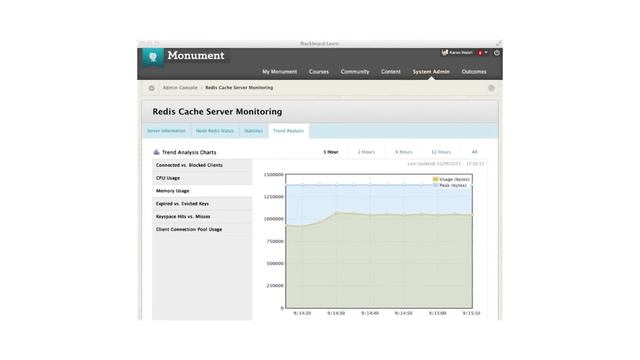
Task: Select the 2 Hours time range
Action: click(x=366, y=152)
